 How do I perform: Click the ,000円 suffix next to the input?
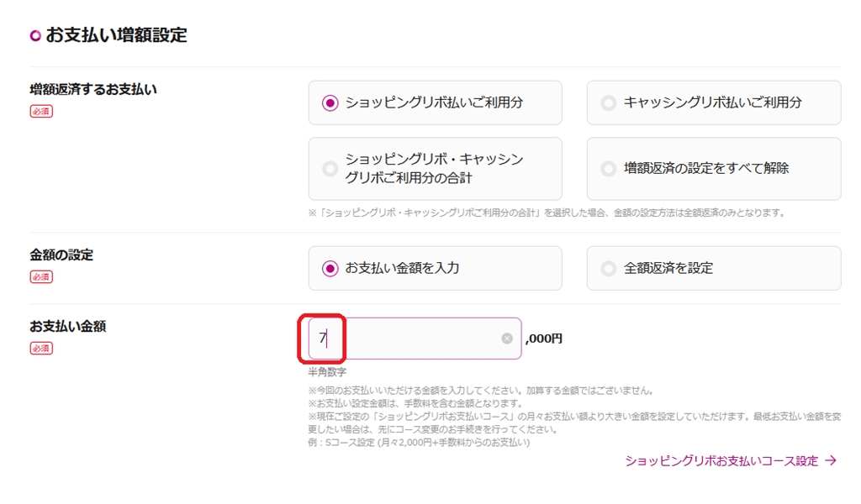tap(544, 339)
